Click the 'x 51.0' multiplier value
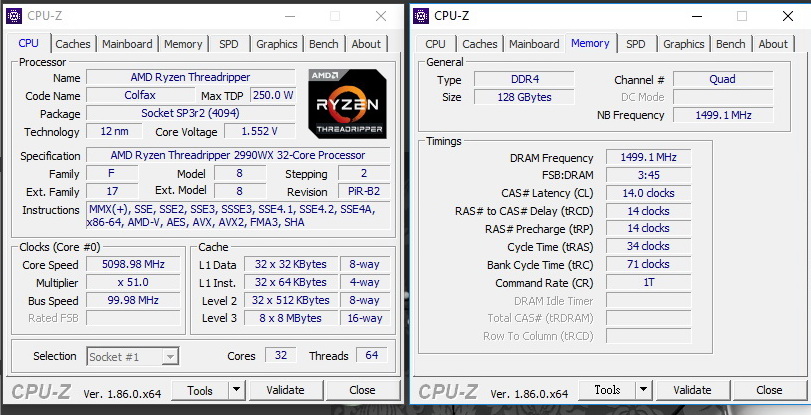This screenshot has height=415, width=811. point(133,282)
